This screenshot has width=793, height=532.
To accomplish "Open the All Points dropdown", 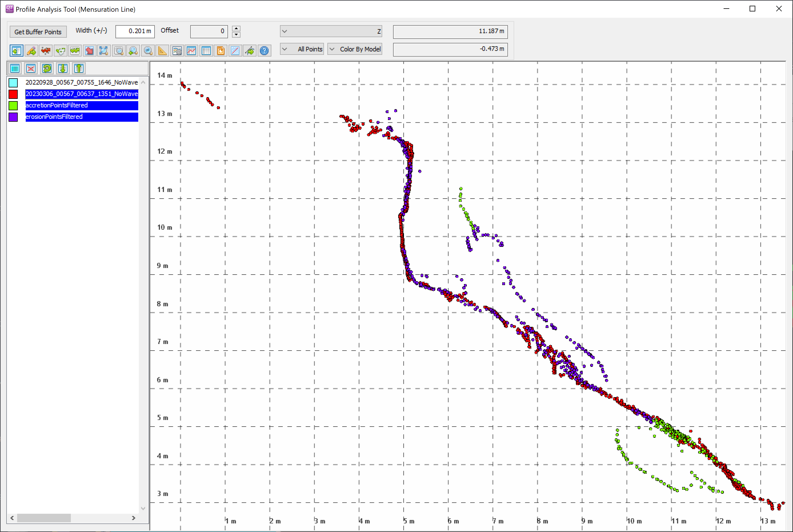I will 302,49.
